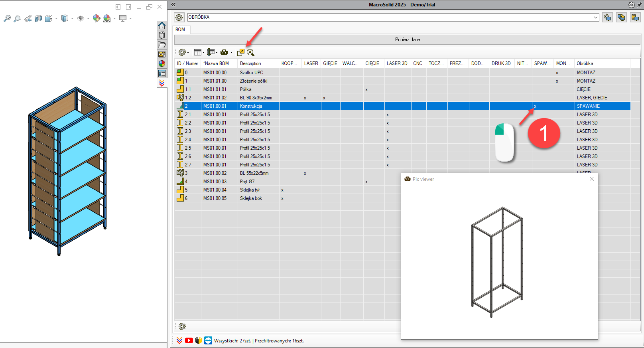644x348 pixels.
Task: Click the Nazwa BOM column header
Action: pos(219,63)
